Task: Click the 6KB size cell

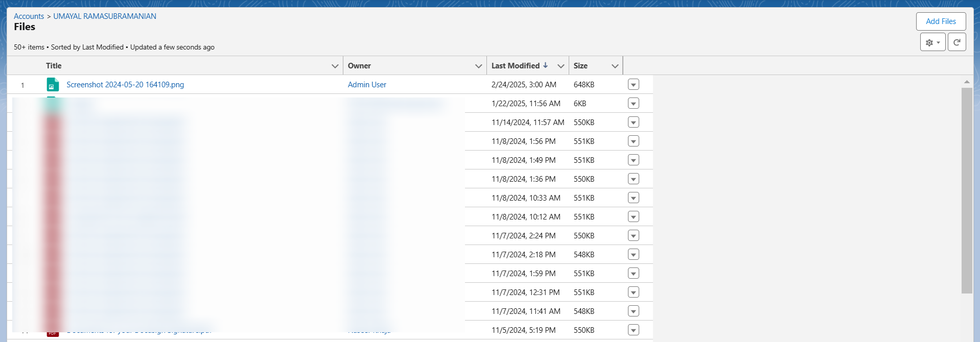Action: [580, 104]
